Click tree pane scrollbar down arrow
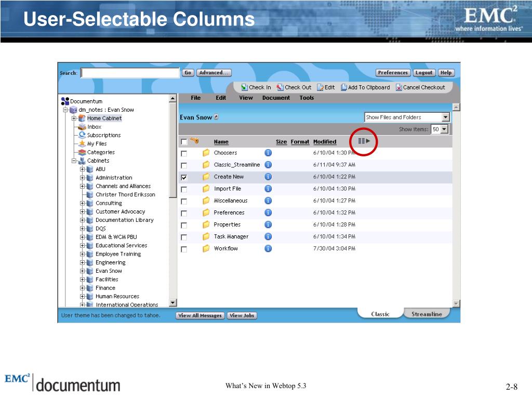Image resolution: width=532 pixels, height=399 pixels. point(172,303)
